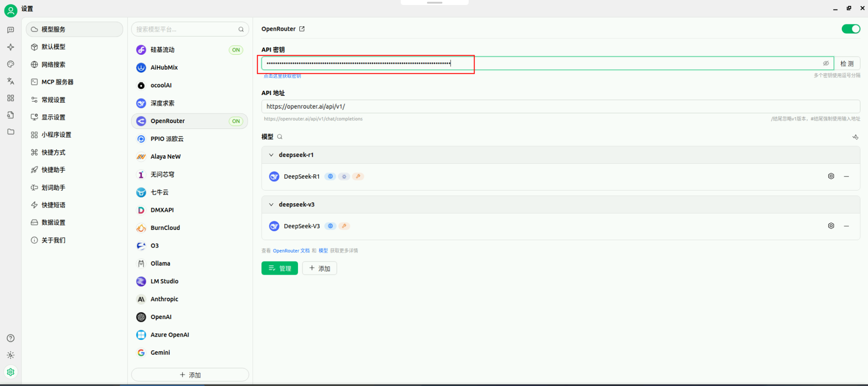Select the Anthropic provider
Screen dimensions: 868x386
pyautogui.click(x=190, y=299)
